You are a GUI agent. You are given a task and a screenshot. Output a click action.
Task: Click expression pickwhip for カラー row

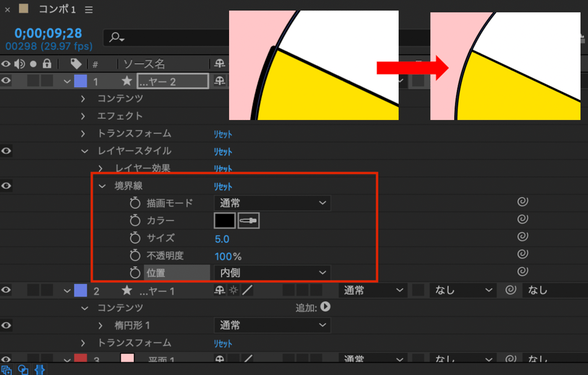523,219
